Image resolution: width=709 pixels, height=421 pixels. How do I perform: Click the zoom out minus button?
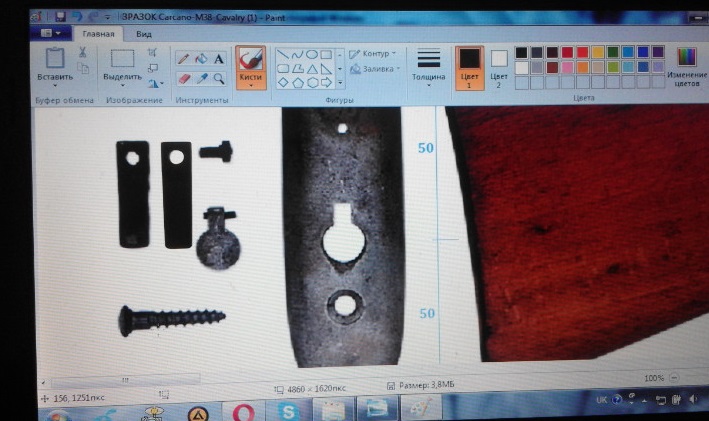point(674,377)
